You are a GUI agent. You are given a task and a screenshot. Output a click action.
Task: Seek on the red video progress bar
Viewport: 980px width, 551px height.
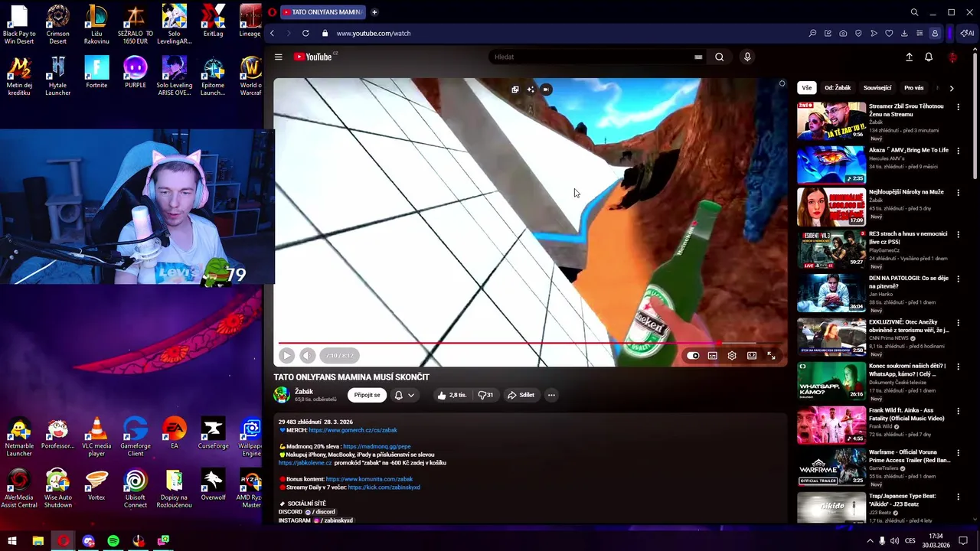(530, 344)
